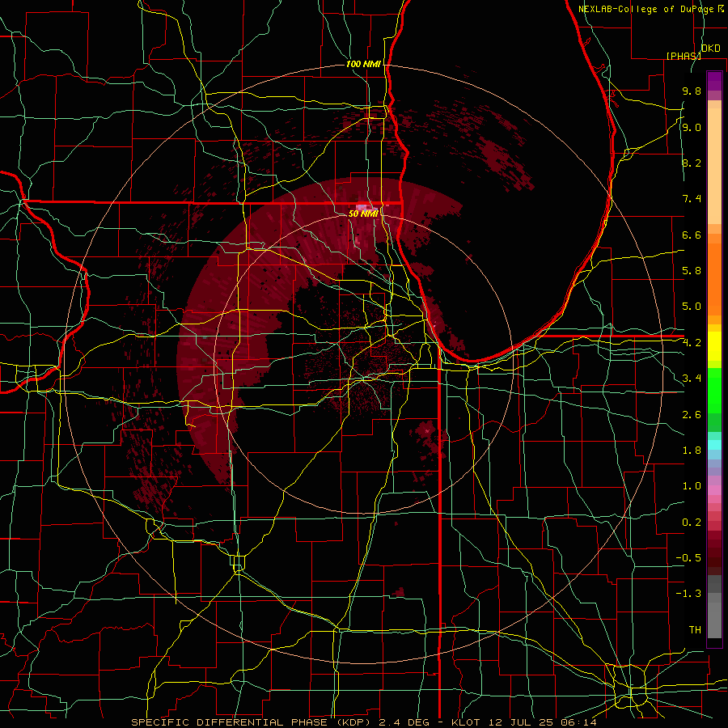Click the 5.8 scale value

(692, 271)
